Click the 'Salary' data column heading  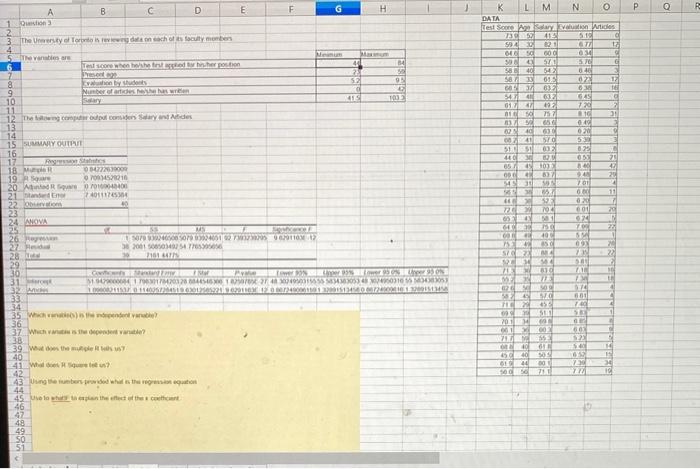pyautogui.click(x=545, y=27)
